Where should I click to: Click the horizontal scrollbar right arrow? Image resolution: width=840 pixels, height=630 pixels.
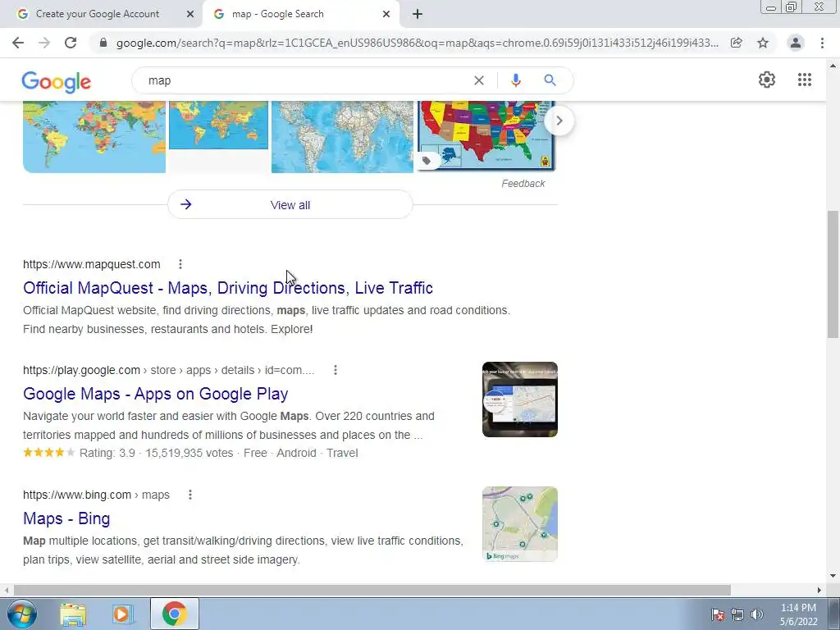click(x=819, y=590)
